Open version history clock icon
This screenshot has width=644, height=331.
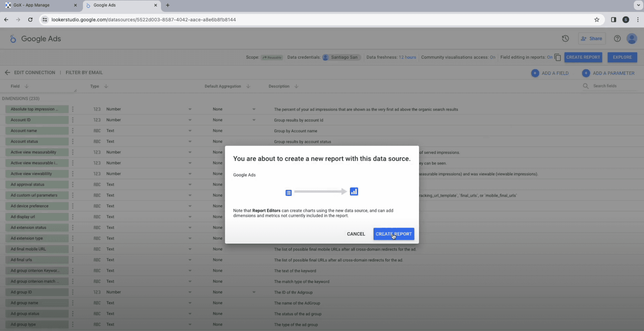pyautogui.click(x=566, y=39)
